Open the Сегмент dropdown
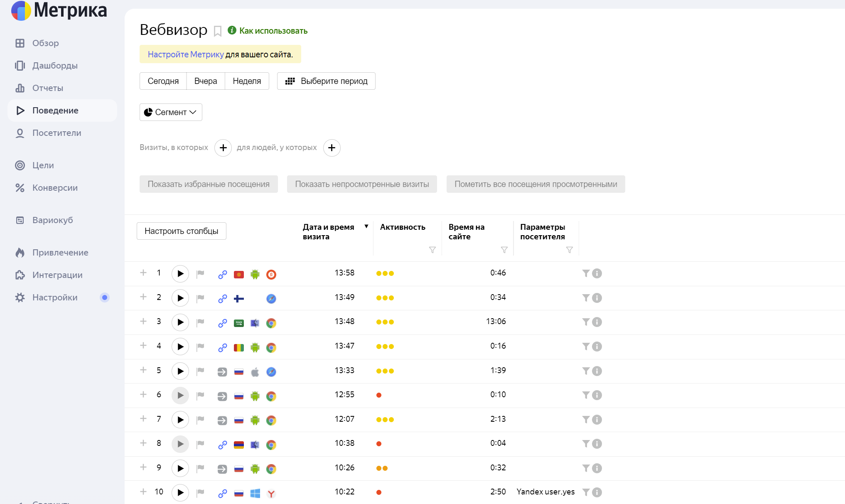Viewport: 845px width, 504px height. pos(171,112)
